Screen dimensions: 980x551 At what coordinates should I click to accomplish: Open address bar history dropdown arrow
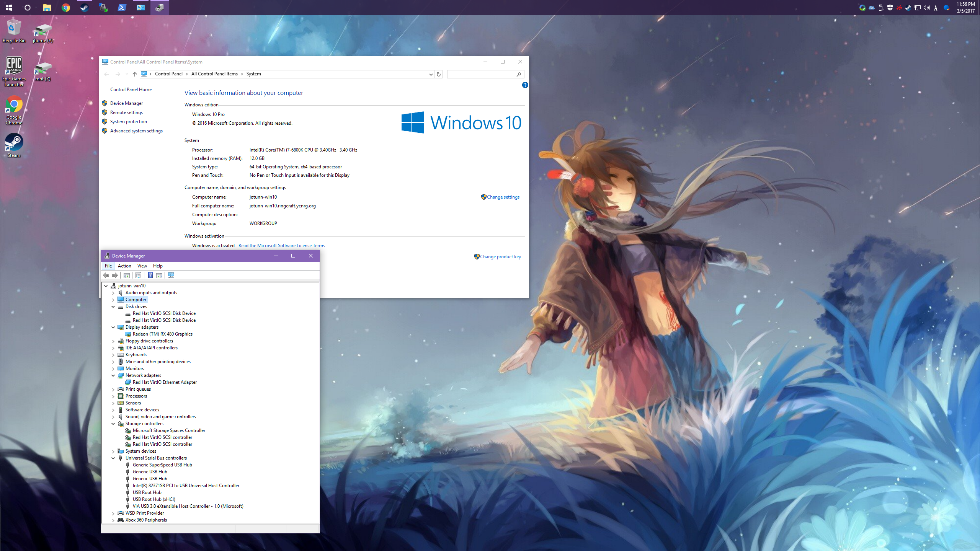coord(431,74)
